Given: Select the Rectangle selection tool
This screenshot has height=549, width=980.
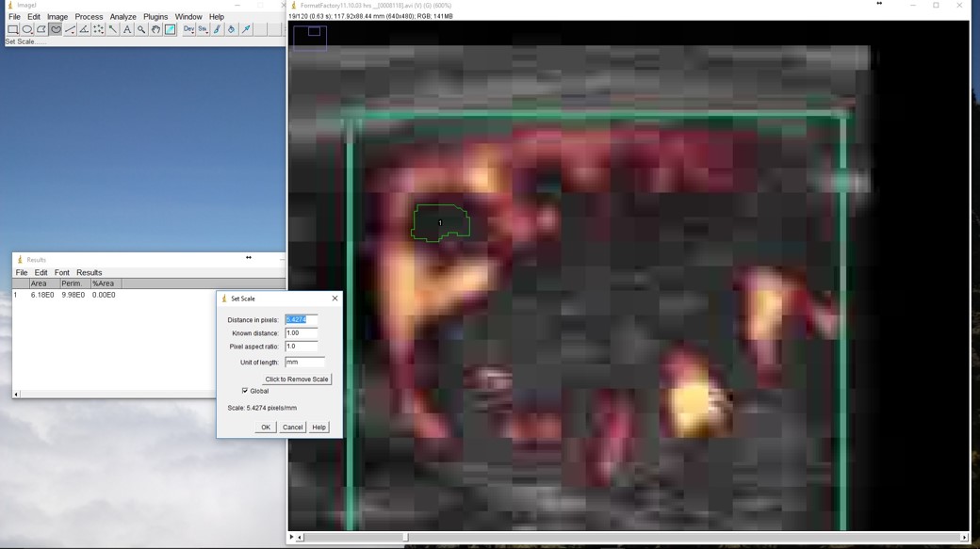Looking at the screenshot, I should pyautogui.click(x=13, y=30).
